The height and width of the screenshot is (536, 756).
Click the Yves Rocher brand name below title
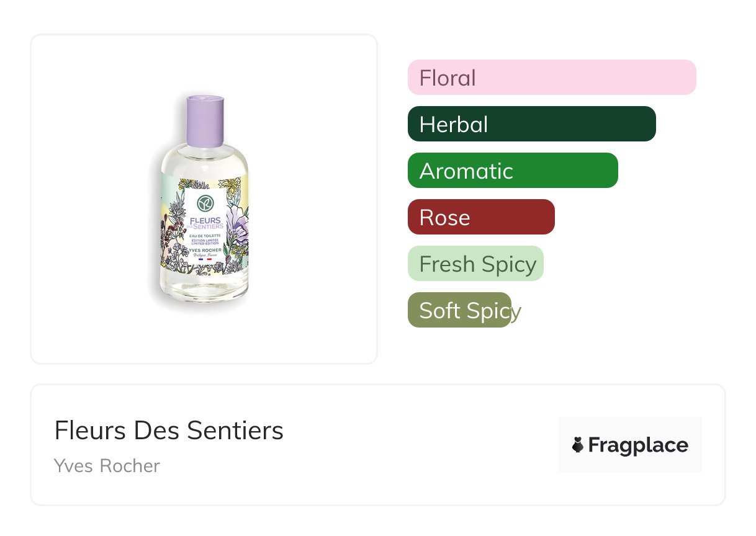pyautogui.click(x=107, y=466)
